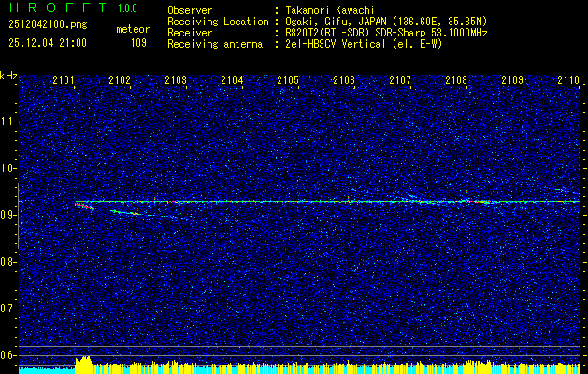This screenshot has height=374, width=588.
Task: Click the yellow signal peak at 2101
Action: tap(83, 364)
